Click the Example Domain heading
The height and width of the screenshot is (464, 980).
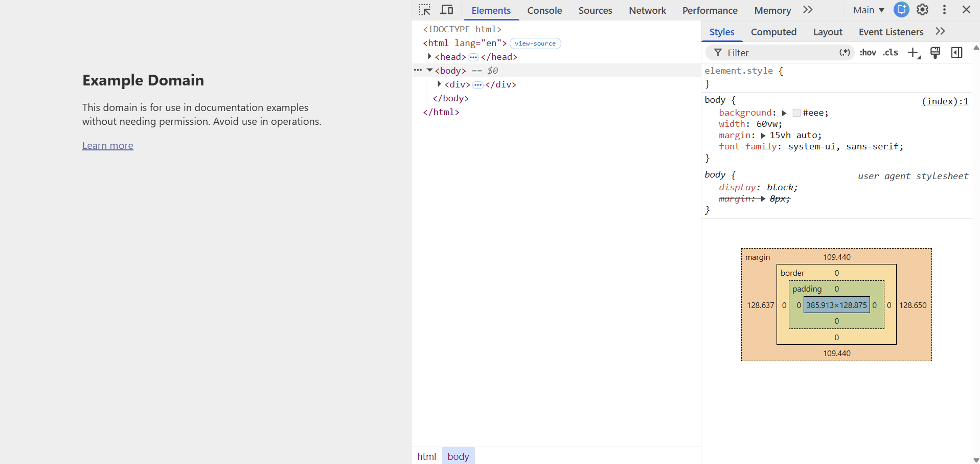click(x=143, y=80)
